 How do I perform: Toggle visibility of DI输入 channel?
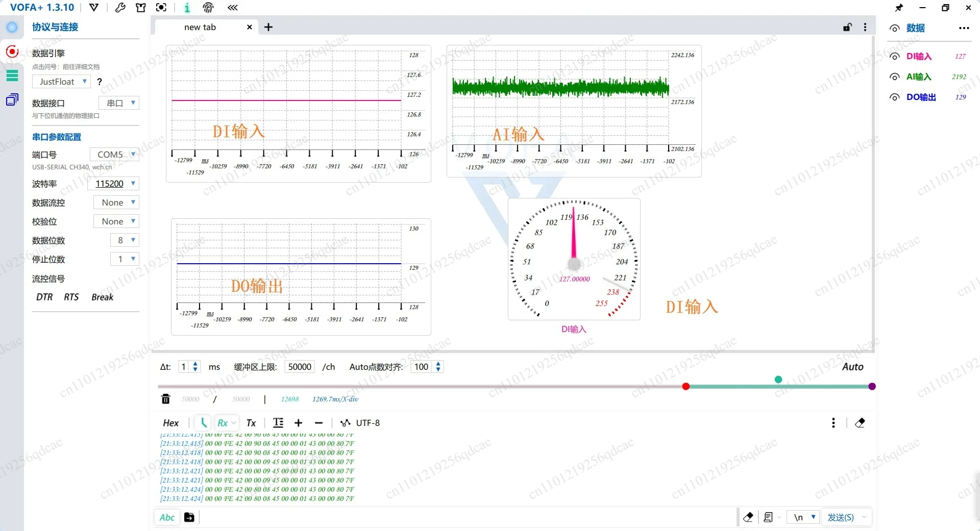tap(894, 57)
